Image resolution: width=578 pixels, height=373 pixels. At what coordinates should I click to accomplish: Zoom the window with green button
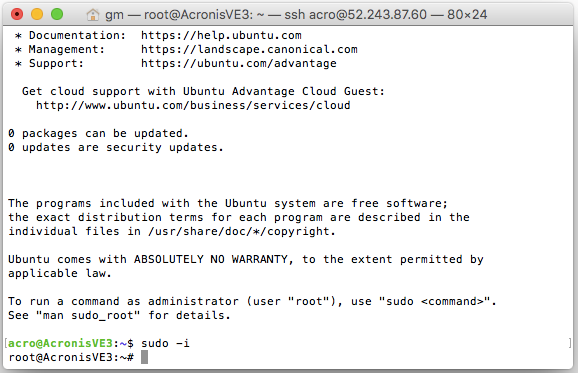57,14
